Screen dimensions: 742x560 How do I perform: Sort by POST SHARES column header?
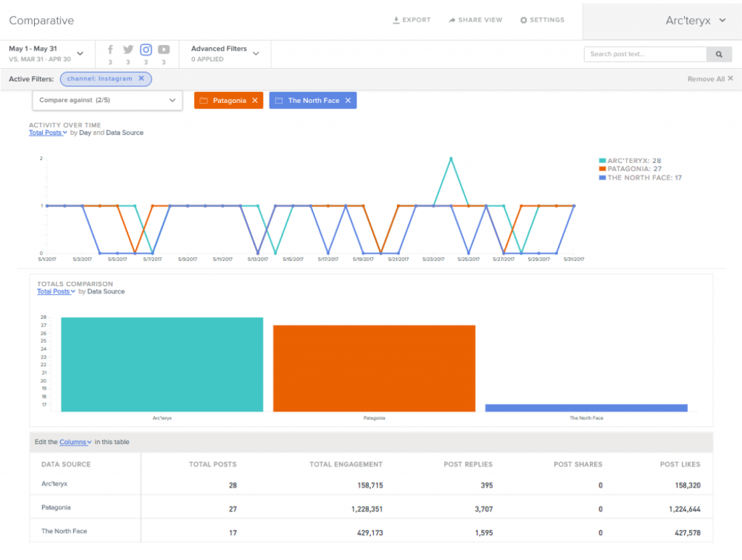[578, 464]
